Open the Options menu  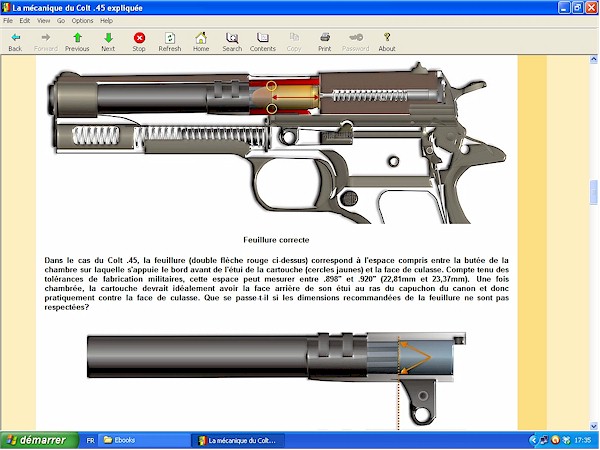[82, 21]
